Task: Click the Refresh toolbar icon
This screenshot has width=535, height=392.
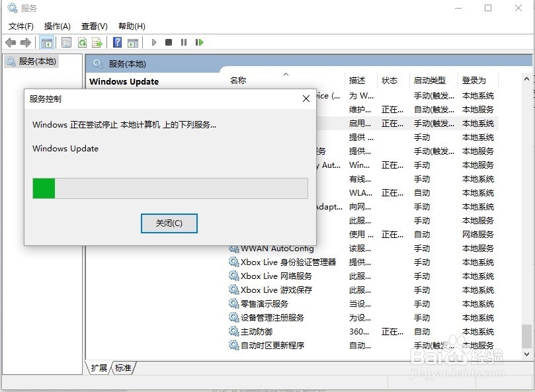Action: [x=83, y=42]
